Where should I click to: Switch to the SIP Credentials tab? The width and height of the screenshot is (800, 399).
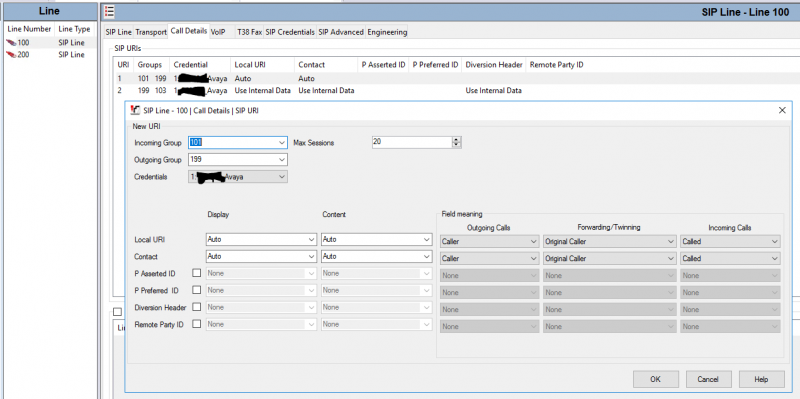coord(290,32)
